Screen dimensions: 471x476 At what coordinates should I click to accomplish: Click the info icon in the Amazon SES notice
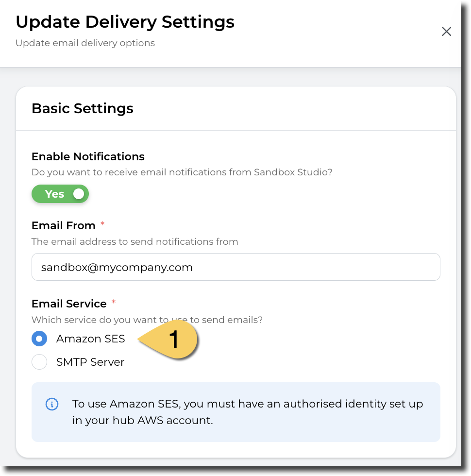pyautogui.click(x=52, y=404)
